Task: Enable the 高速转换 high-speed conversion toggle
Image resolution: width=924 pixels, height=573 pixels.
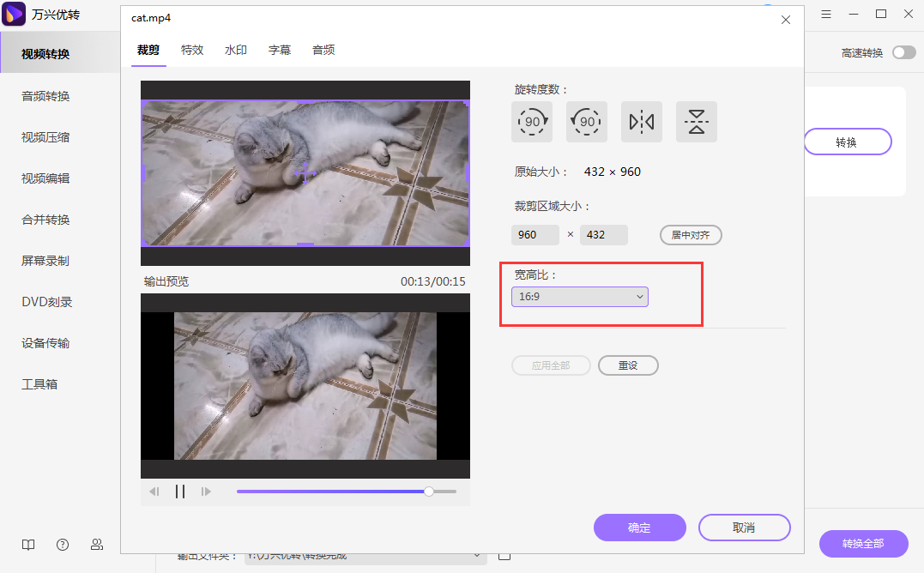Action: point(903,51)
